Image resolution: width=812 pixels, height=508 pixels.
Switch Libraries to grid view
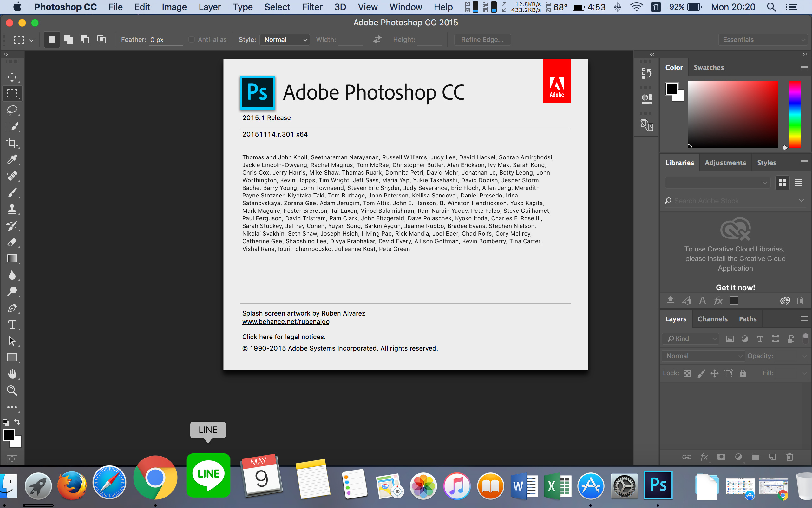coord(783,183)
